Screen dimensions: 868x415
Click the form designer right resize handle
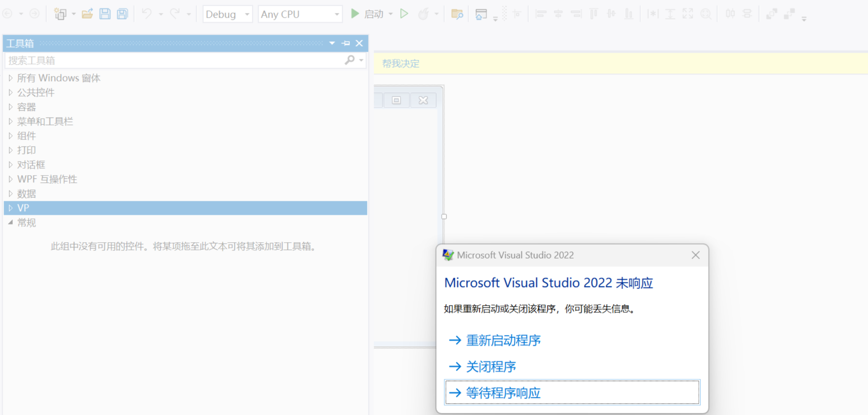444,217
